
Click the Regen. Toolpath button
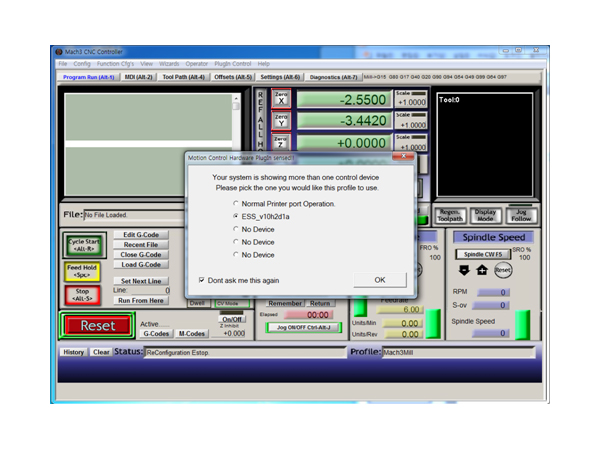tap(450, 215)
